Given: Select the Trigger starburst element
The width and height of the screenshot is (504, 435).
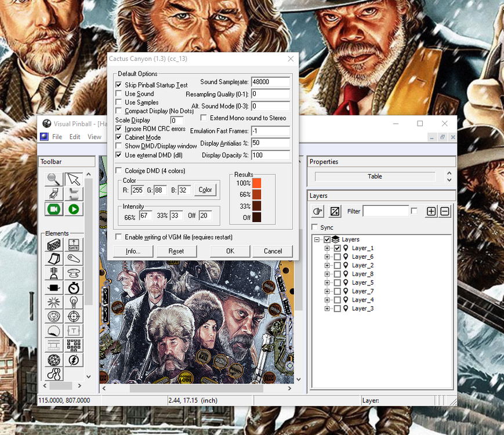Looking at the screenshot, I should 54,302.
